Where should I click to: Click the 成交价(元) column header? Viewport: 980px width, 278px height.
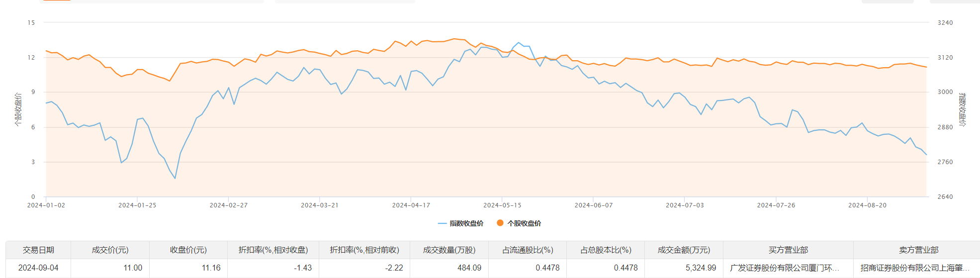tap(110, 250)
